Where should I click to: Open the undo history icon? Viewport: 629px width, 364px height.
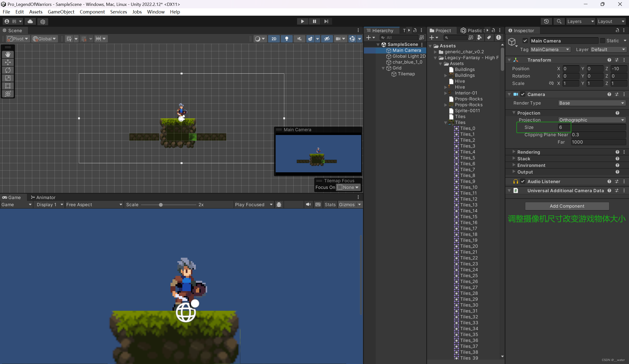[546, 21]
